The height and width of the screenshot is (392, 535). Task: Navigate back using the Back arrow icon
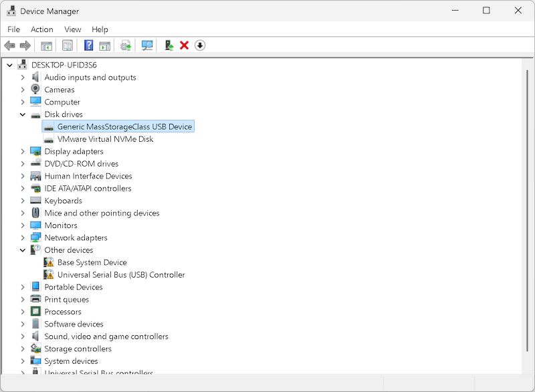(9, 45)
